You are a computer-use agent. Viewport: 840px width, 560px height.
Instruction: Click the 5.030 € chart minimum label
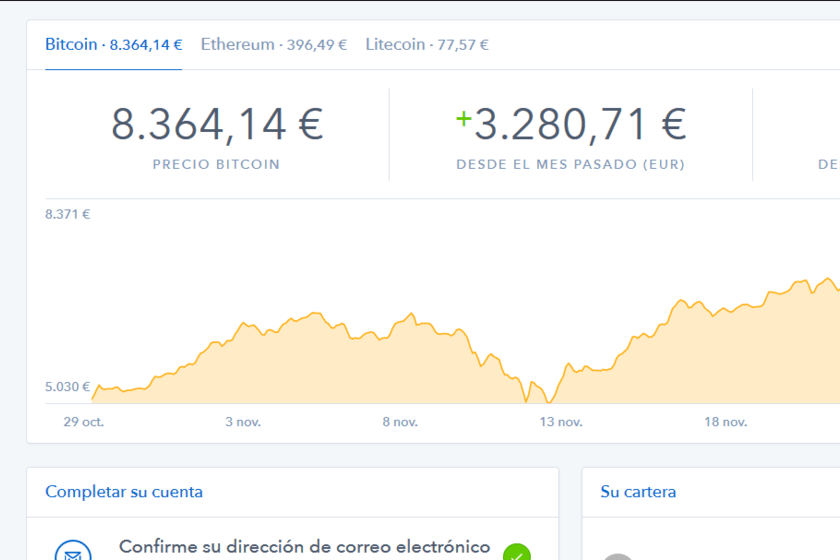(68, 387)
